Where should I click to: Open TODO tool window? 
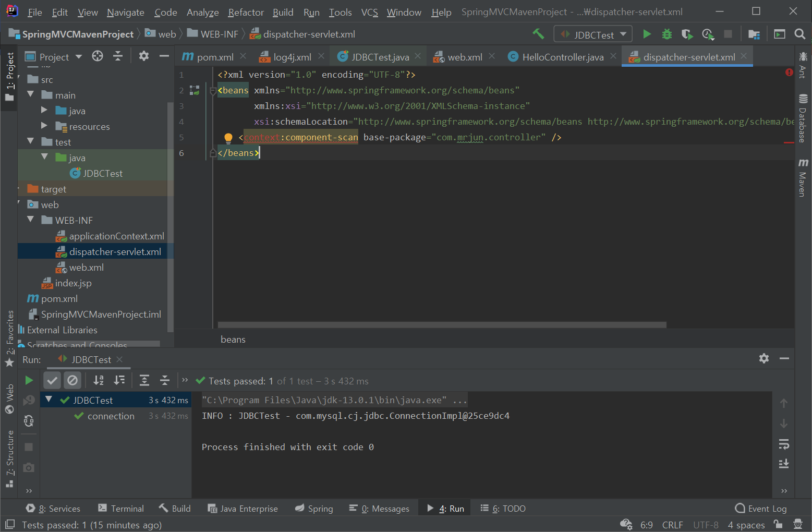503,509
